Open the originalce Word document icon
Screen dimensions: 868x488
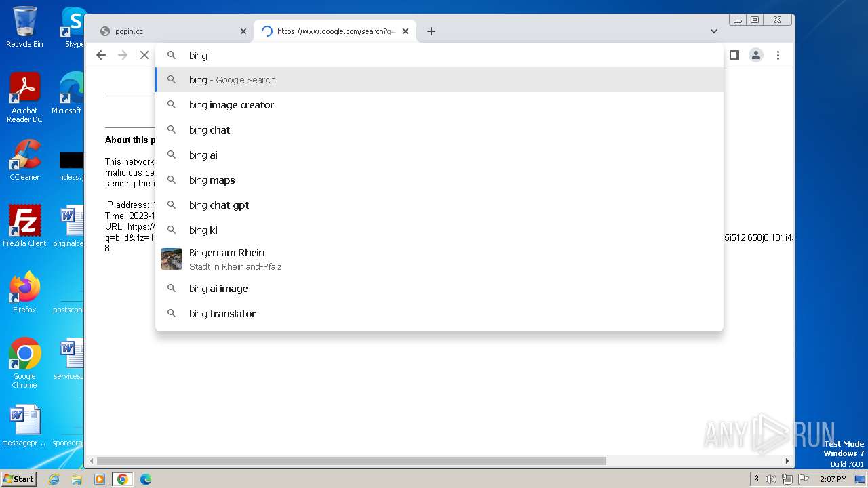[x=70, y=226]
